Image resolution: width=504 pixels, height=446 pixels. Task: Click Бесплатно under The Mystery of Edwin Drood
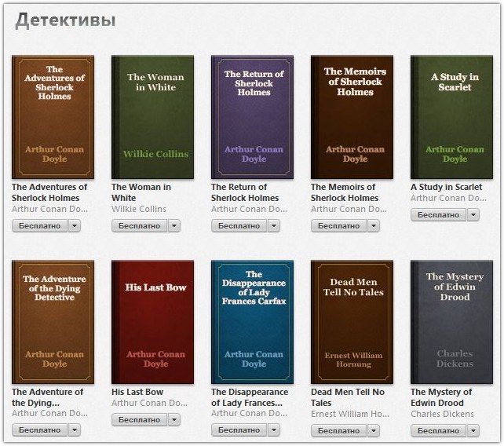tap(438, 430)
